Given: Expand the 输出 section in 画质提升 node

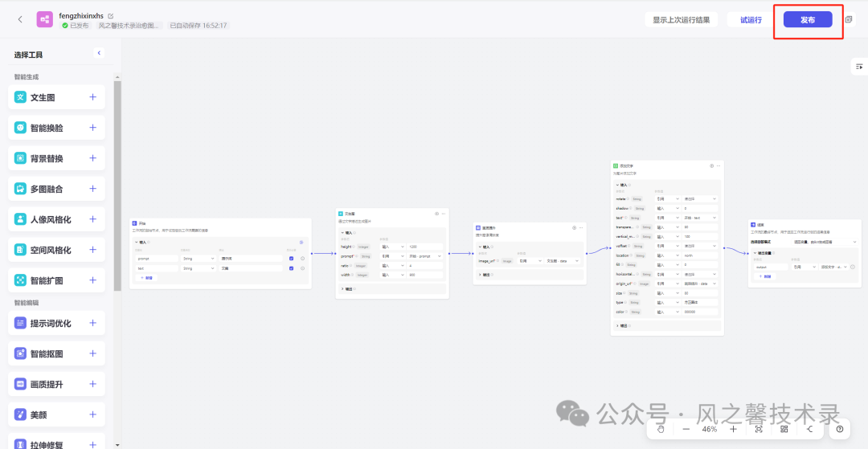Looking at the screenshot, I should 479,275.
